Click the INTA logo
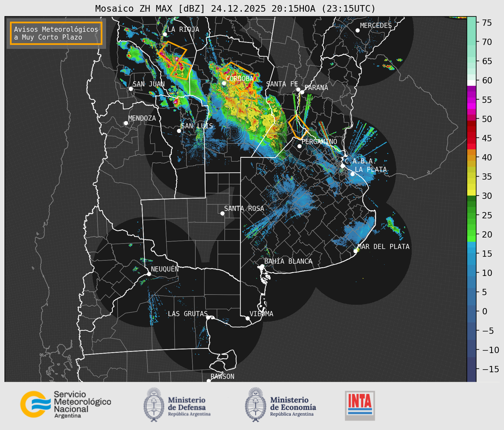The width and height of the screenshot is (504, 430). [360, 405]
